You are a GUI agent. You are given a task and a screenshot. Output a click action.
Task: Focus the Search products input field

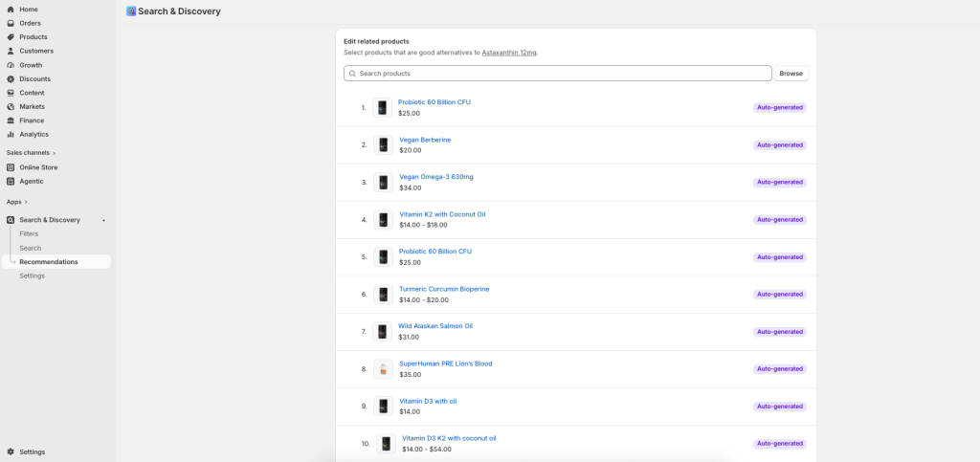tap(558, 74)
